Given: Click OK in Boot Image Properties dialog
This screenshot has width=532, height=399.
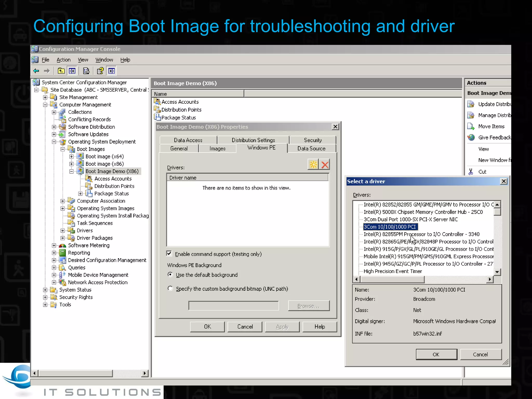Looking at the screenshot, I should [207, 327].
